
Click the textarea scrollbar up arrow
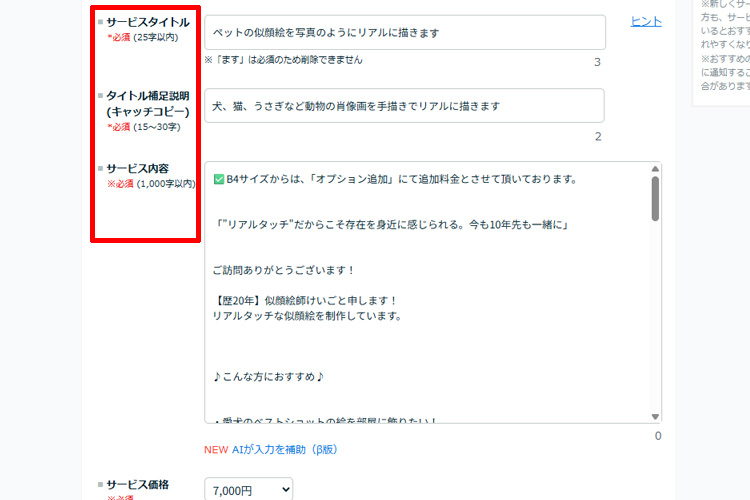[x=656, y=169]
